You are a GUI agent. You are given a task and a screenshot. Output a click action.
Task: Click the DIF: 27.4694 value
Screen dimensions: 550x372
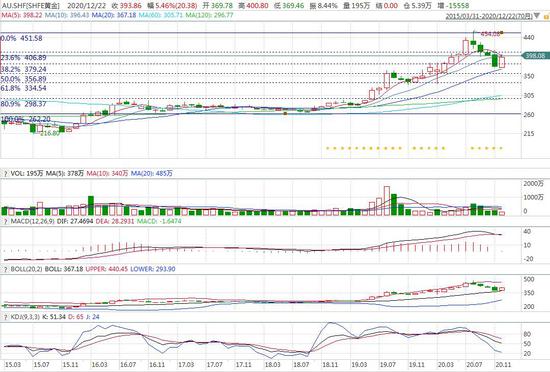(74, 222)
